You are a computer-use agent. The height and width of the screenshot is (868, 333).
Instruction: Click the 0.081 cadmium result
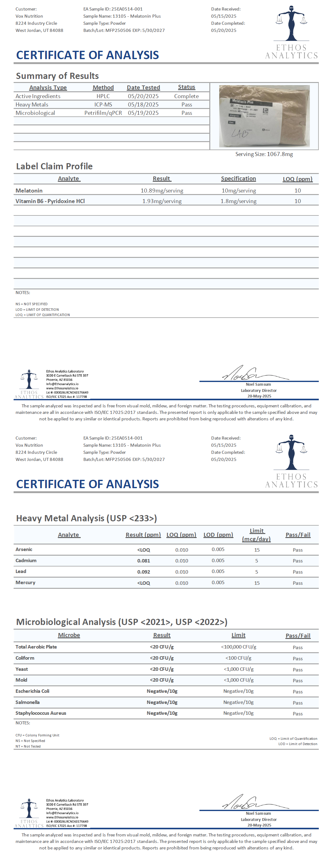pos(144,561)
